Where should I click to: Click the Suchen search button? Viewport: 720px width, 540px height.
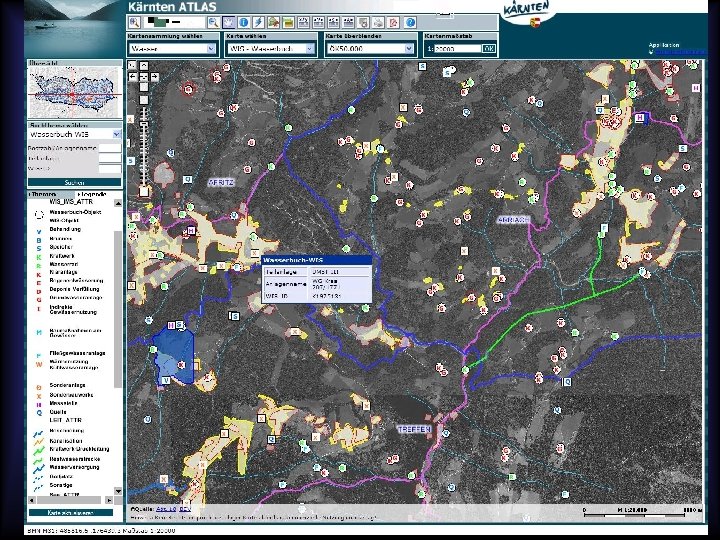pyautogui.click(x=74, y=182)
